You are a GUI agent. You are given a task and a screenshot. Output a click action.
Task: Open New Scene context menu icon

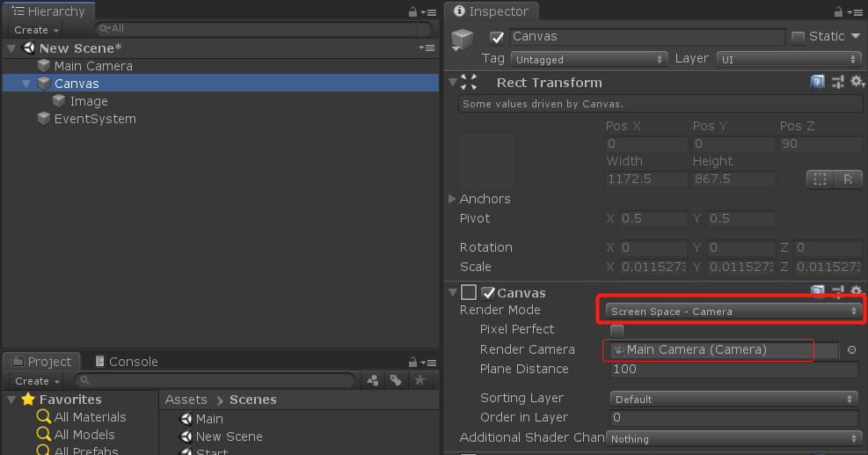(x=427, y=48)
